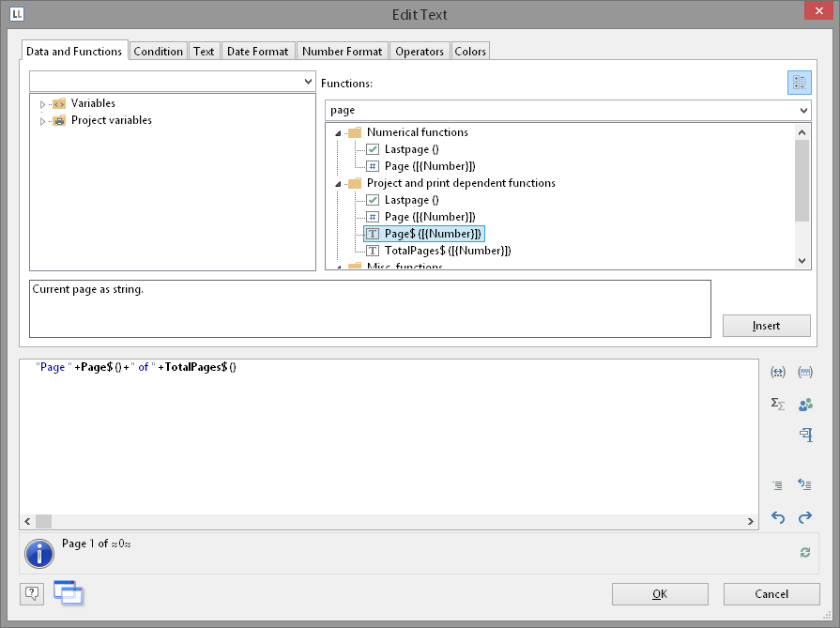Click the redo arrow icon

[x=804, y=517]
